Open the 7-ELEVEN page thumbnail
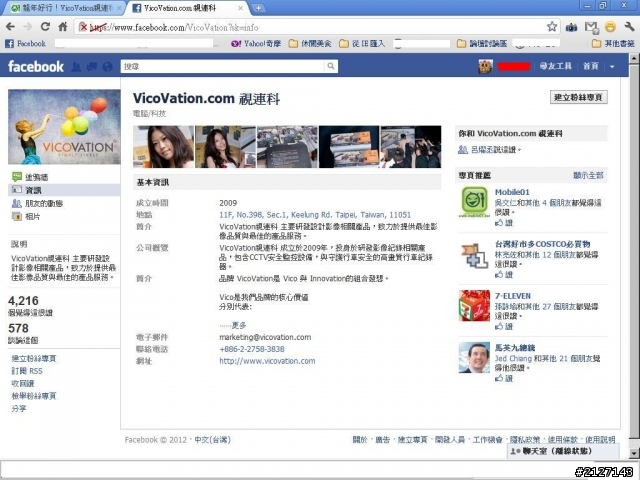This screenshot has height=480, width=640. click(474, 305)
